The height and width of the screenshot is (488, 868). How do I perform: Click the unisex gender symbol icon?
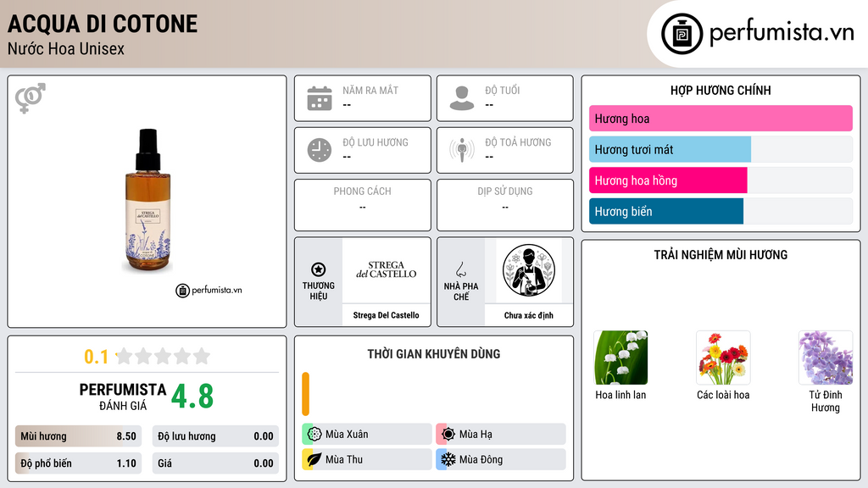[x=30, y=98]
